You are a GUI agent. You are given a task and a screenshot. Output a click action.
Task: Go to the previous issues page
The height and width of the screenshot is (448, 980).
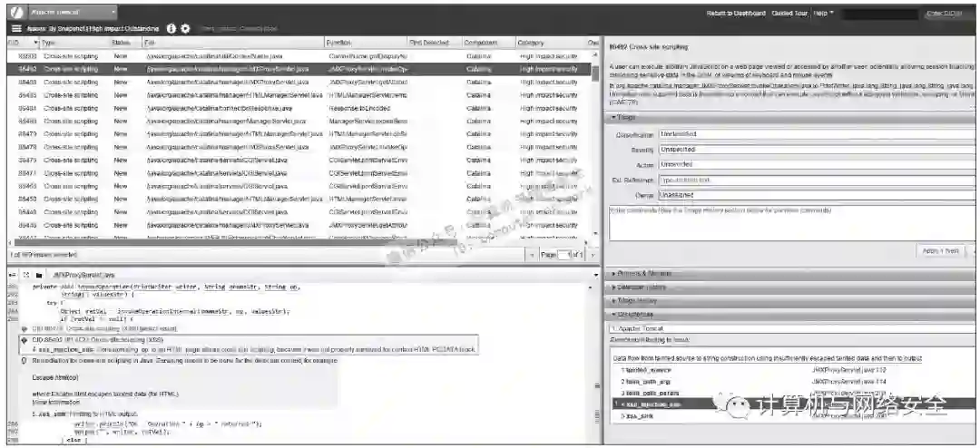coord(531,255)
